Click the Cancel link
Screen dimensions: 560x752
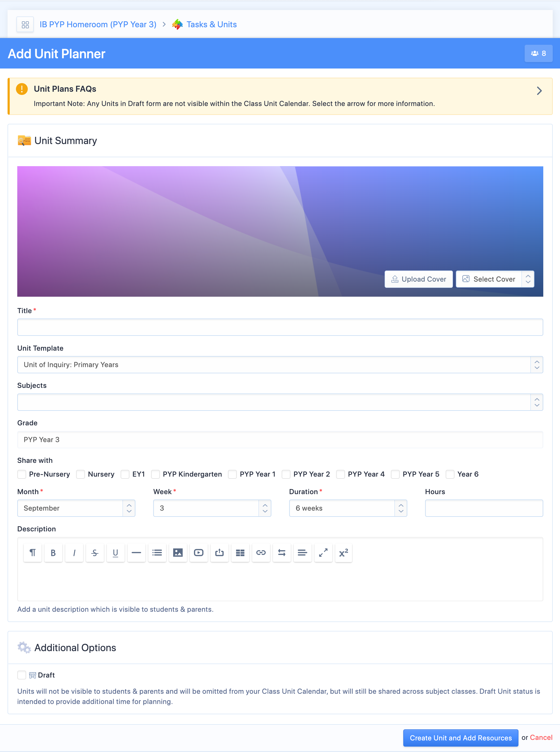pos(541,737)
